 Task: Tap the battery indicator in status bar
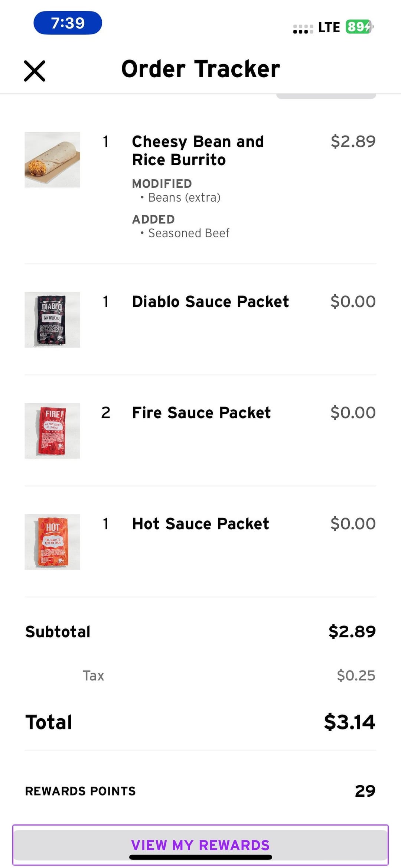(x=359, y=27)
